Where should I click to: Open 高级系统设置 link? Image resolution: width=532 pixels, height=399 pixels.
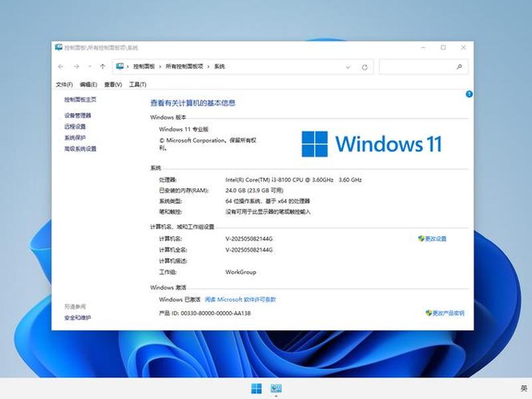click(x=80, y=148)
